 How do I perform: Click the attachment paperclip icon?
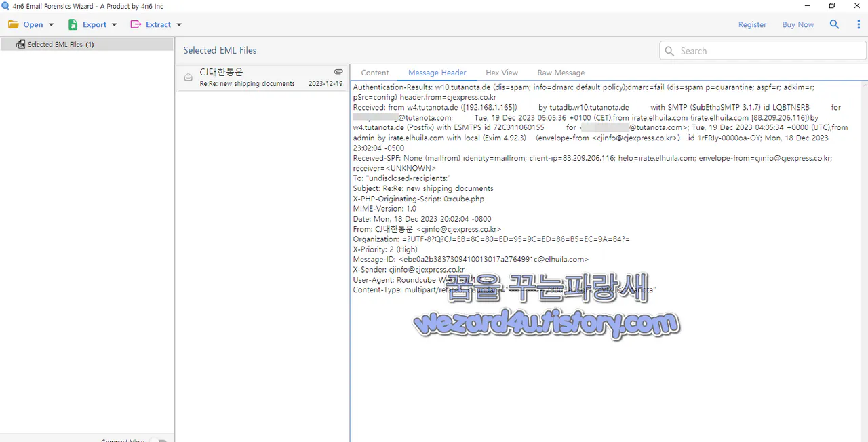tap(338, 71)
